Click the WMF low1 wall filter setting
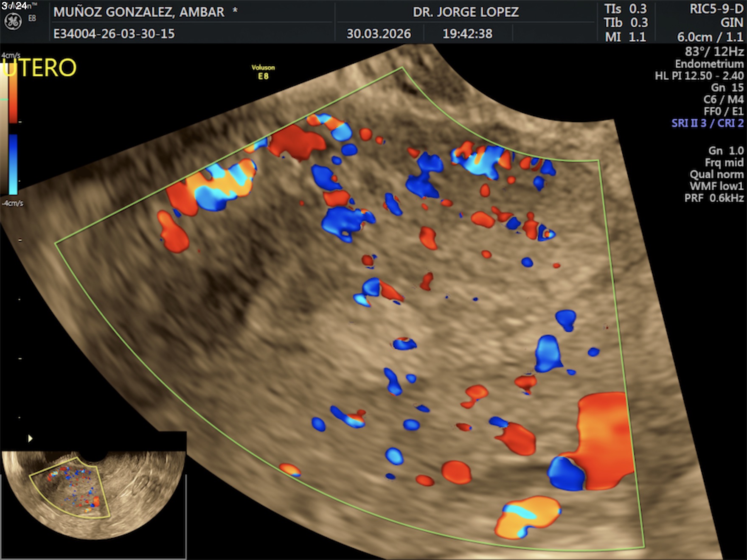The image size is (747, 560). [x=716, y=186]
